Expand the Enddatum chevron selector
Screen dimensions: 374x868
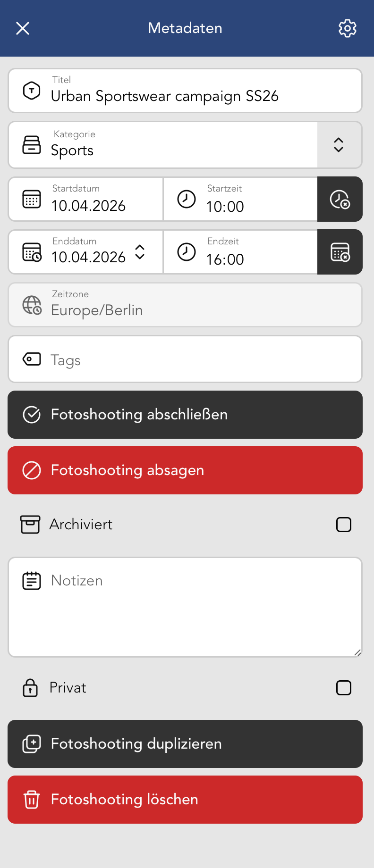(x=140, y=252)
